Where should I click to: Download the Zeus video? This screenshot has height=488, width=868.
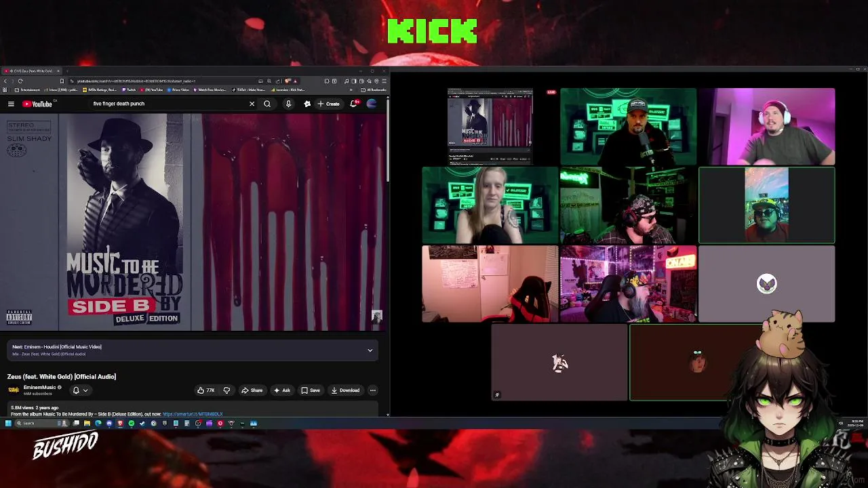coord(345,390)
